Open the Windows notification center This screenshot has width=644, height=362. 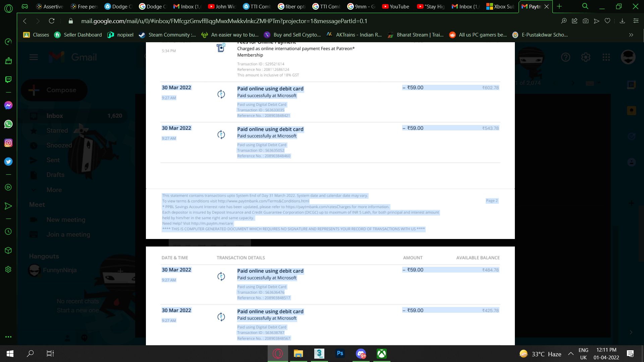tap(630, 354)
